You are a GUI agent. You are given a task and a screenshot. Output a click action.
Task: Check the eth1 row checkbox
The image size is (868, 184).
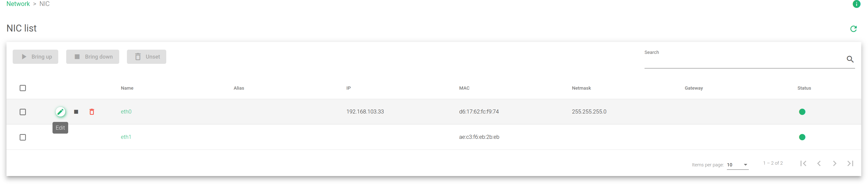click(23, 137)
